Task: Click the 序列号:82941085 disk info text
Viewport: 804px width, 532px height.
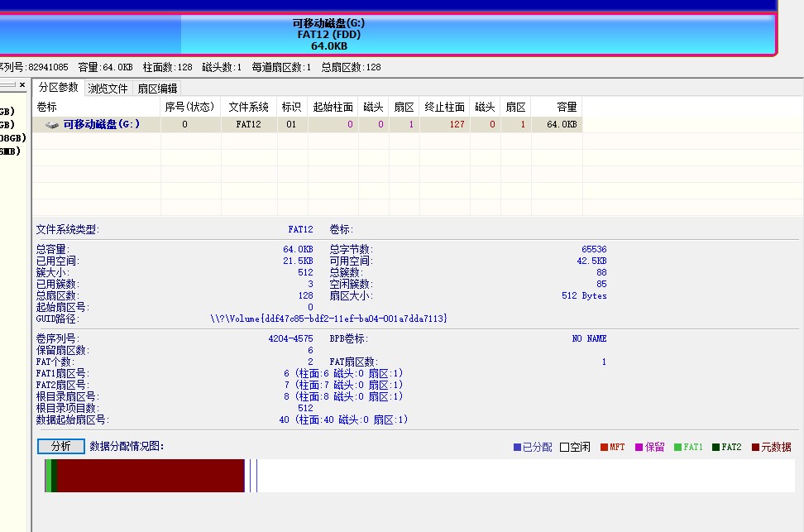Action: click(x=34, y=67)
